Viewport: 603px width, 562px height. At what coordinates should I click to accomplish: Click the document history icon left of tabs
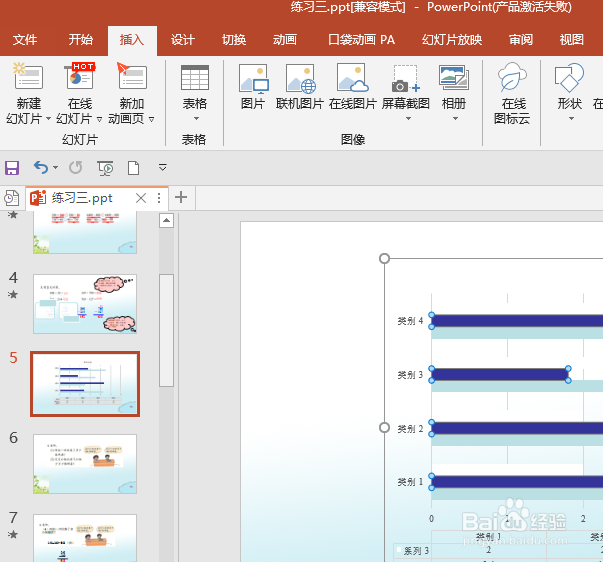11,198
